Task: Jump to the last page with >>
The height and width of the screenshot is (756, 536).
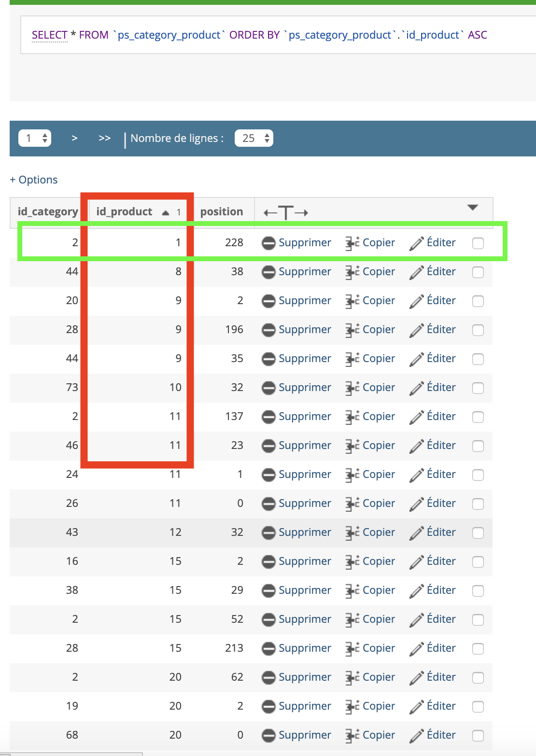Action: pos(104,138)
